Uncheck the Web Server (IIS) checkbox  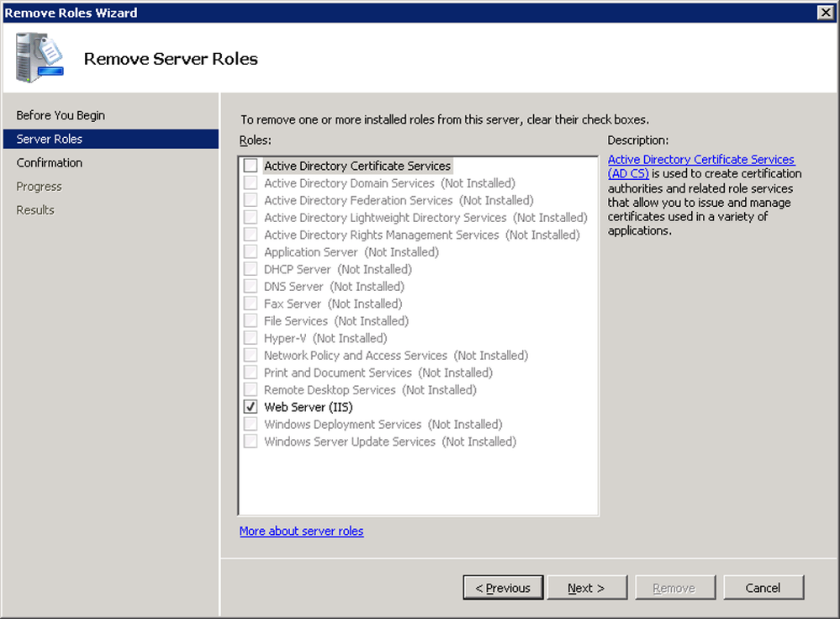(250, 406)
